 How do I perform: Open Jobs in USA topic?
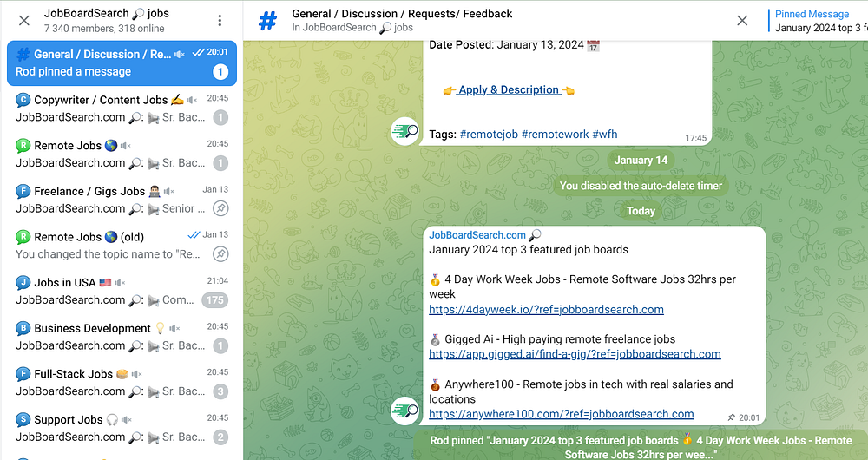(122, 291)
